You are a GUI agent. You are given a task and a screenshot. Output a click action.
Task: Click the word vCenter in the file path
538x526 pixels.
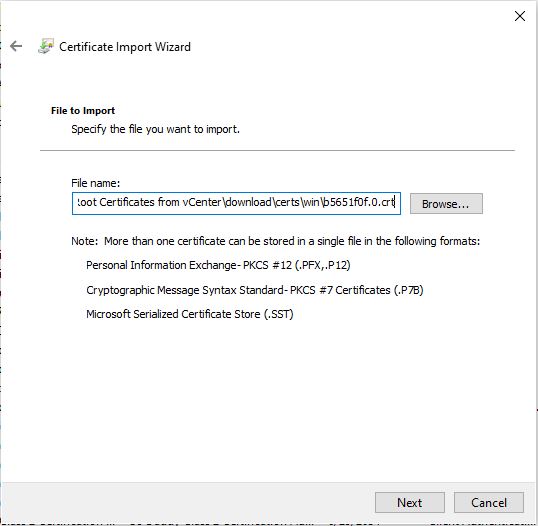[201, 202]
